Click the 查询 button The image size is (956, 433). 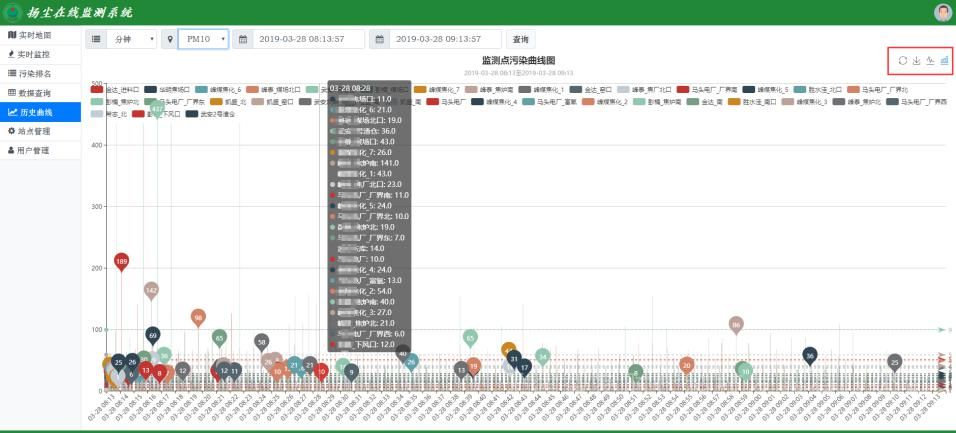520,39
